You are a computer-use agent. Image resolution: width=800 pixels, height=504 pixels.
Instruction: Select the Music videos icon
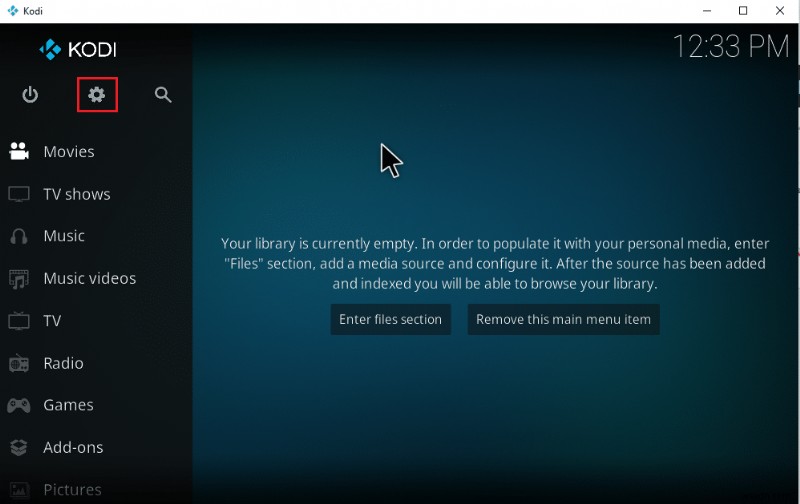point(19,279)
